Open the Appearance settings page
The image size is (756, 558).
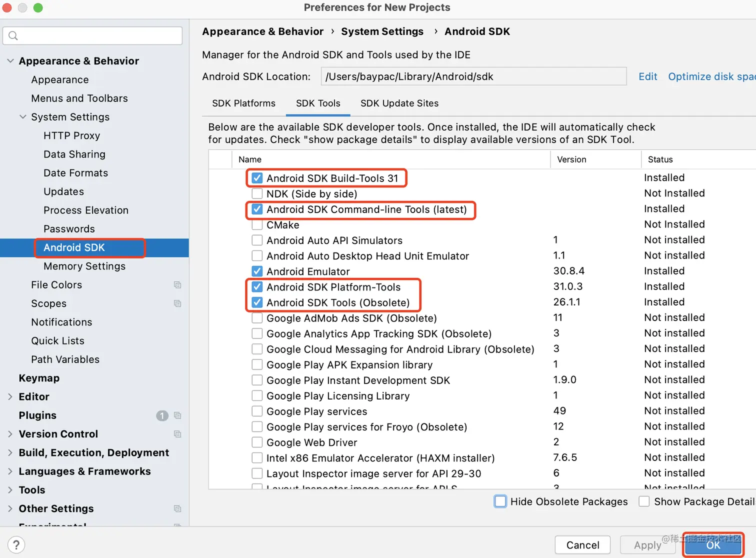click(x=60, y=79)
